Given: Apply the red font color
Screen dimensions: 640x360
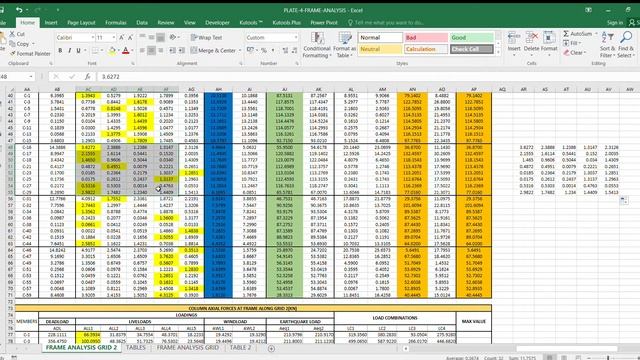Looking at the screenshot, I should click(126, 51).
